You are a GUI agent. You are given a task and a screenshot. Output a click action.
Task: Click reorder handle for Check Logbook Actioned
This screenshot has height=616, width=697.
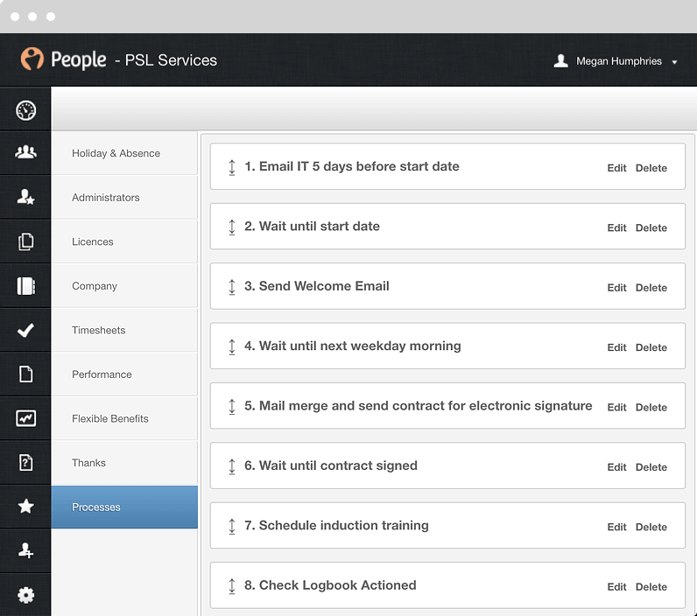click(x=231, y=585)
